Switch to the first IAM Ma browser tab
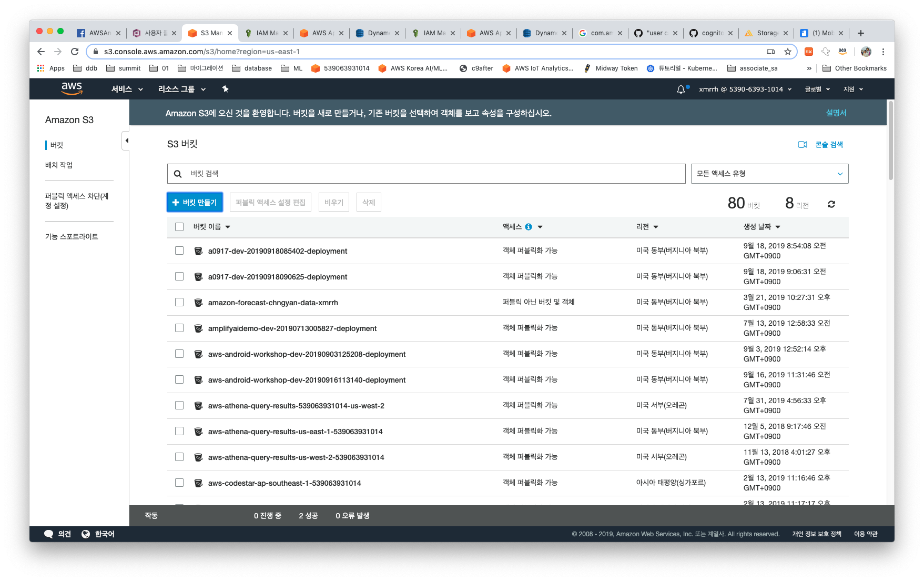 click(x=267, y=33)
